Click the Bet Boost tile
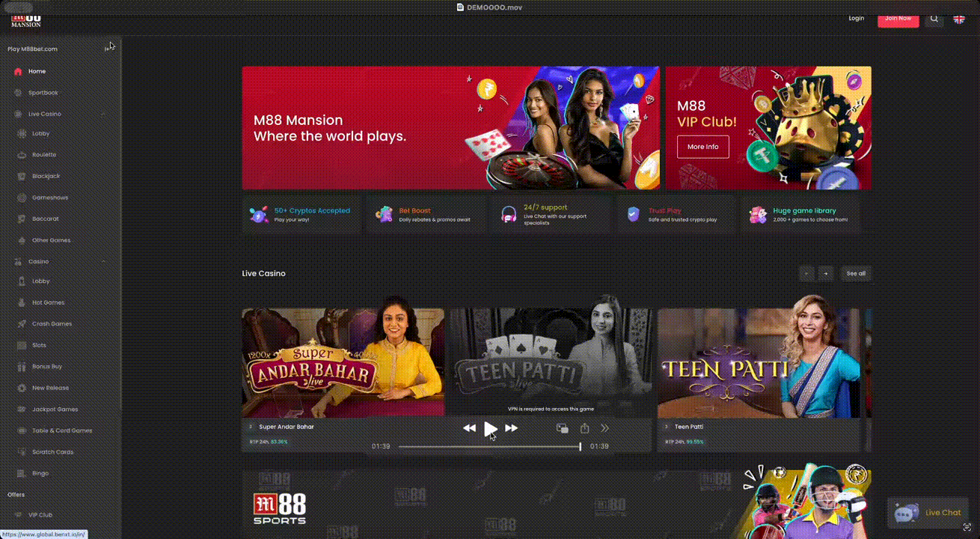The width and height of the screenshot is (980, 539). (x=426, y=215)
